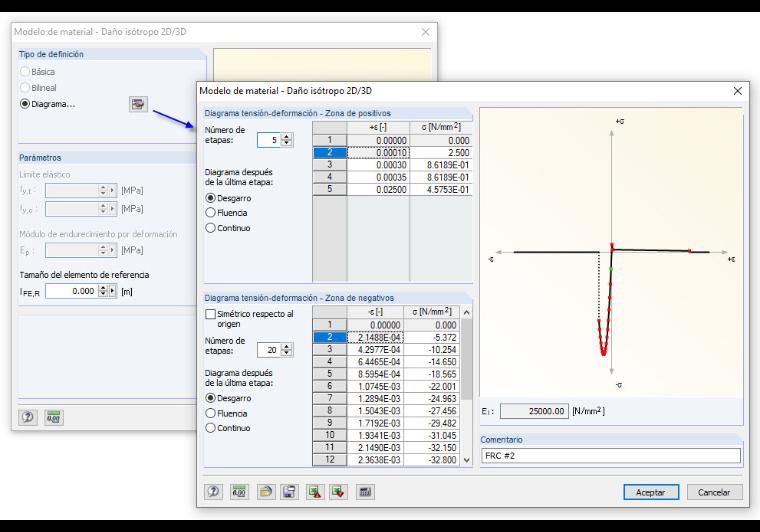This screenshot has height=532, width=760.
Task: Open arrow menu beside lFE,R field
Action: point(112,291)
